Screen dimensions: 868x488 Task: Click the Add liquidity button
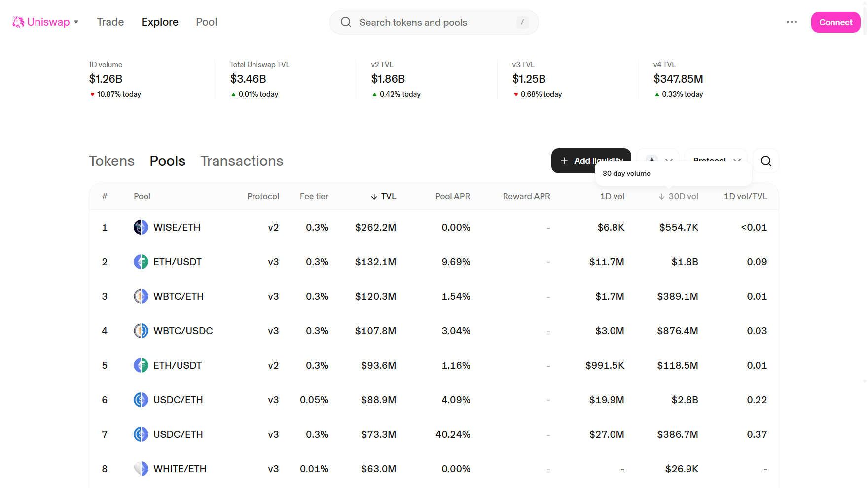pos(591,161)
